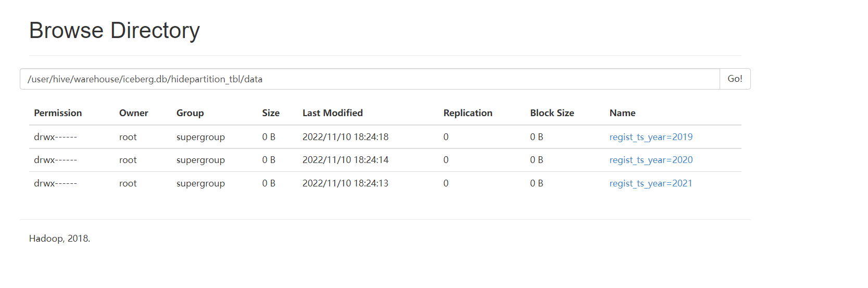Open the regist_ts_year=2020 directory link
Image resolution: width=868 pixels, height=288 pixels.
pos(651,160)
